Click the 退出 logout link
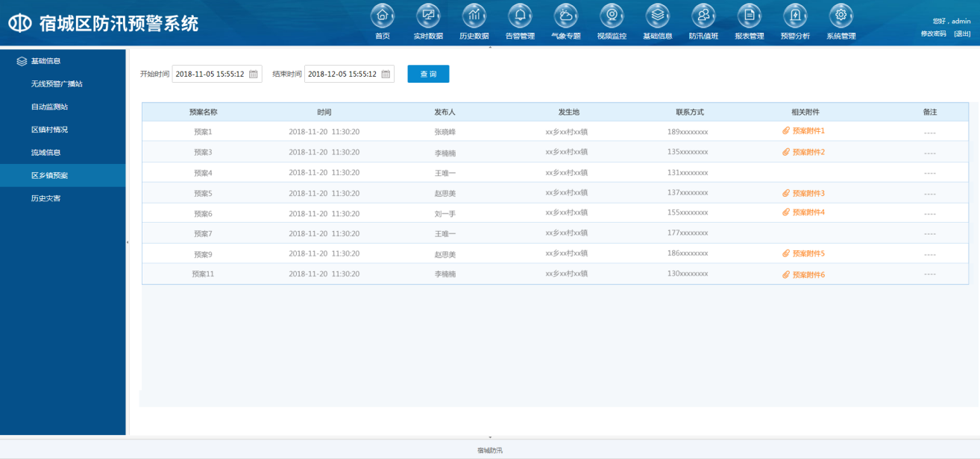Viewport: 980px width, 459px height. 962,34
